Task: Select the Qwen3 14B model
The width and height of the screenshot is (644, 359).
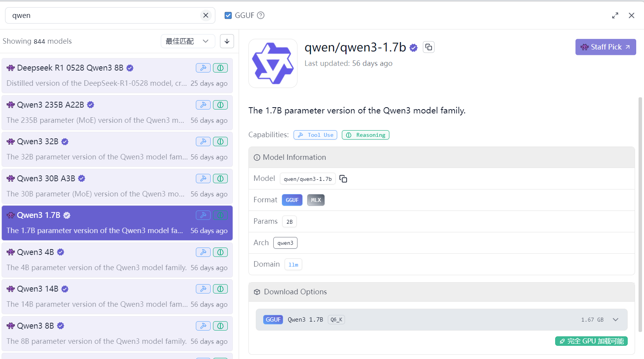Action: pyautogui.click(x=117, y=297)
